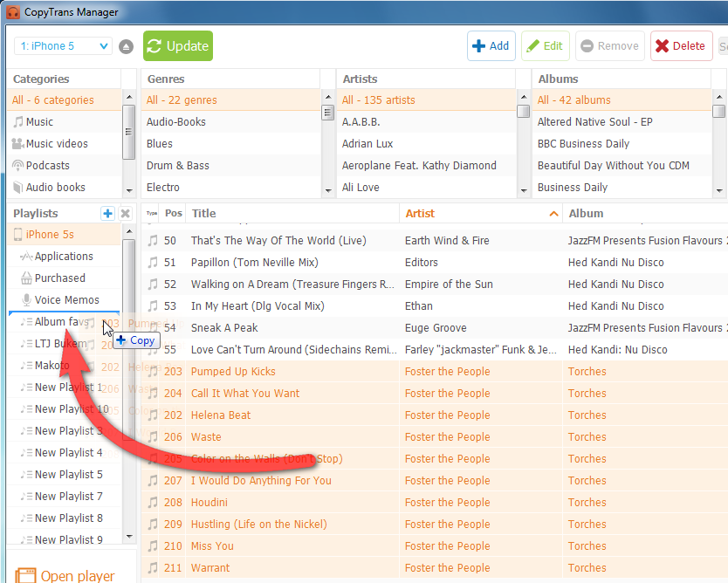Select the Drum & Bass genre
The width and height of the screenshot is (728, 583).
tap(230, 166)
